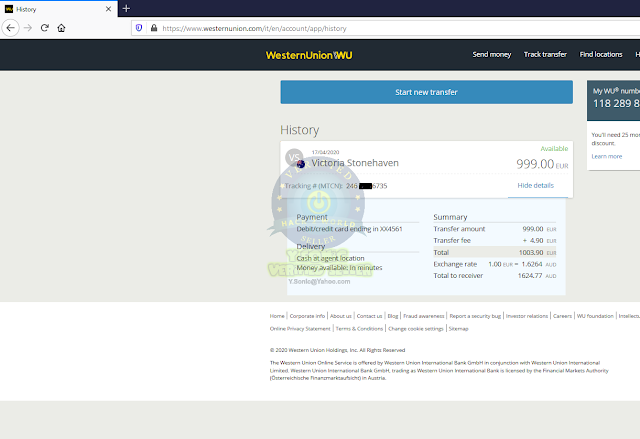Open the Fraud awareness footer link

click(x=424, y=316)
